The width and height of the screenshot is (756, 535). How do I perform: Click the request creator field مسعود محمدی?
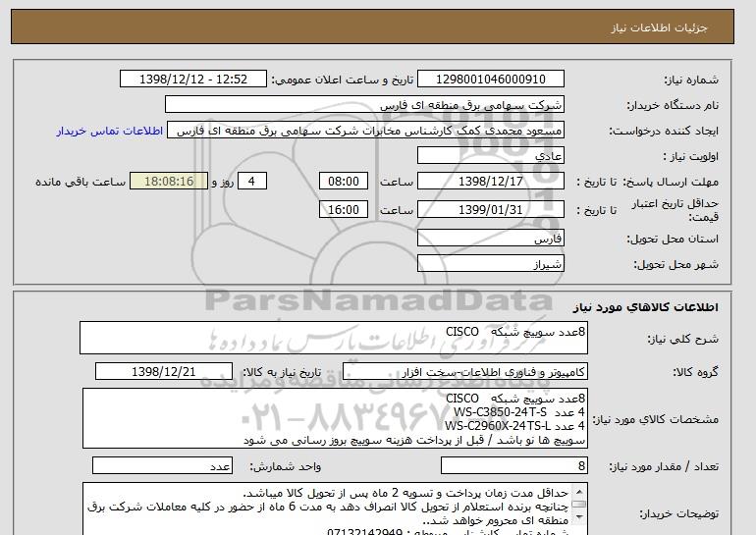365,131
